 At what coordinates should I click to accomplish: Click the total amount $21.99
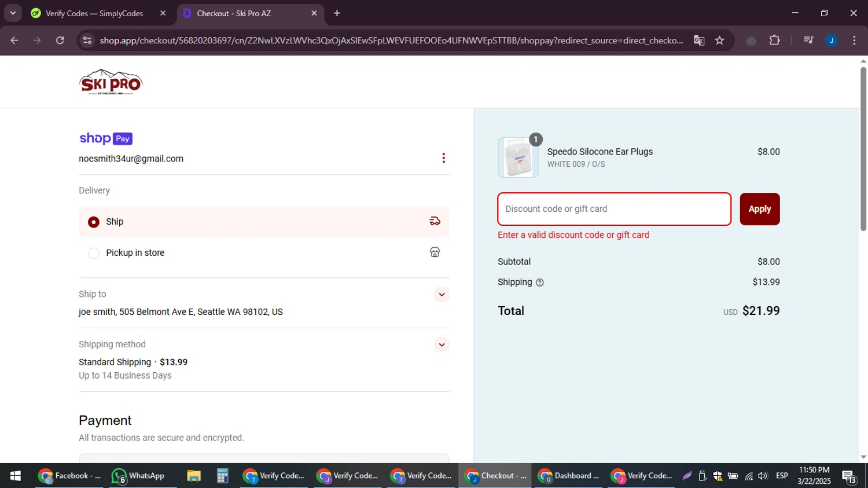(x=761, y=311)
